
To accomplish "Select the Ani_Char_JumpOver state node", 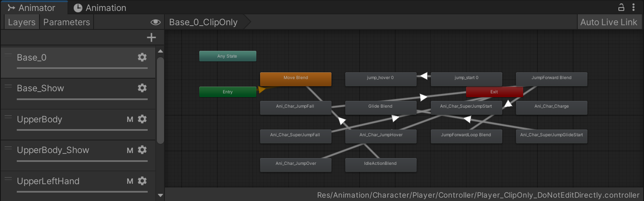I will click(x=296, y=165).
